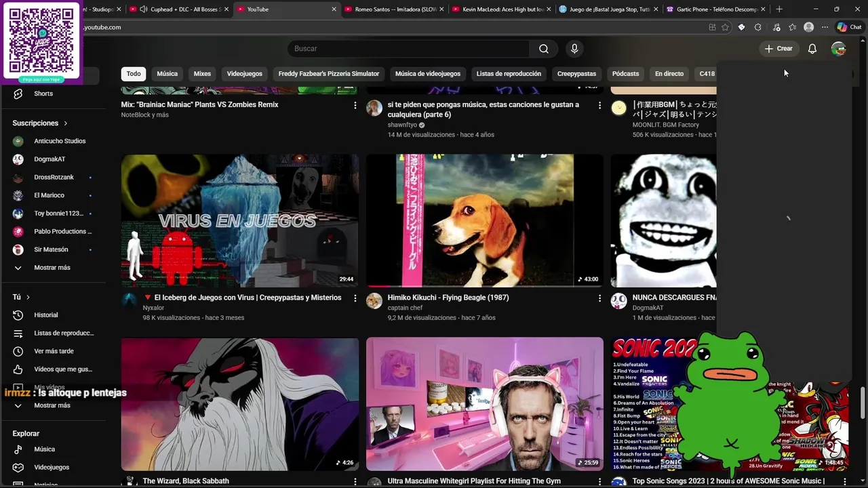Screen dimensions: 868x488
Task: Select the Mixes filter chip
Action: (x=202, y=74)
